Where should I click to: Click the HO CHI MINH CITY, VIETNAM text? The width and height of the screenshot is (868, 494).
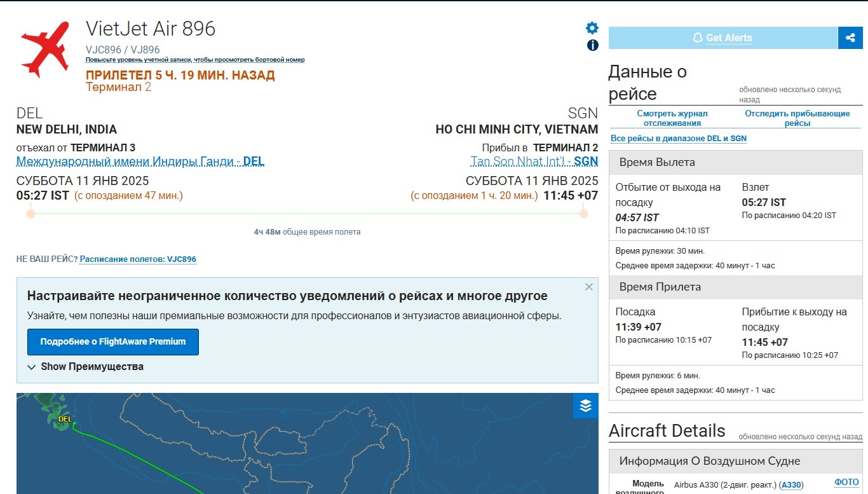click(517, 130)
